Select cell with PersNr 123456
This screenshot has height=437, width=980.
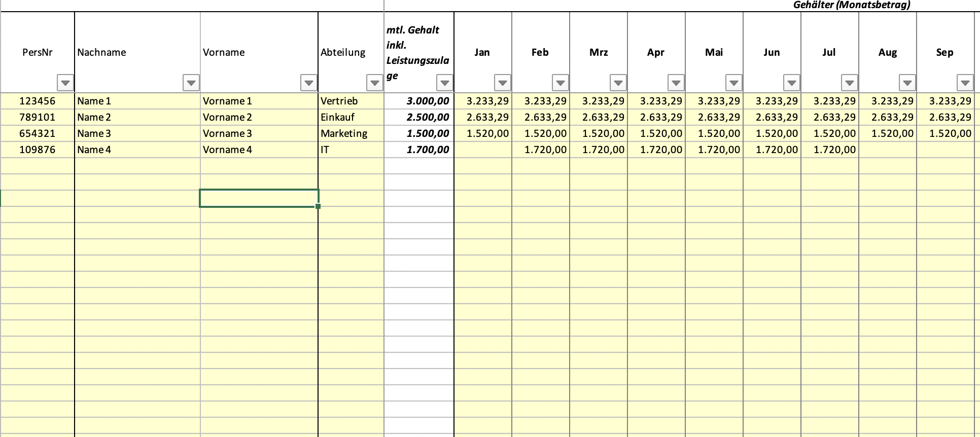click(38, 101)
